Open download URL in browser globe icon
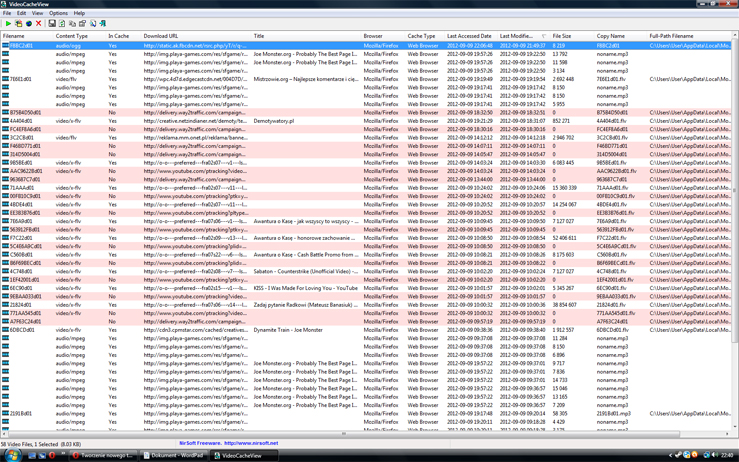 [x=28, y=23]
